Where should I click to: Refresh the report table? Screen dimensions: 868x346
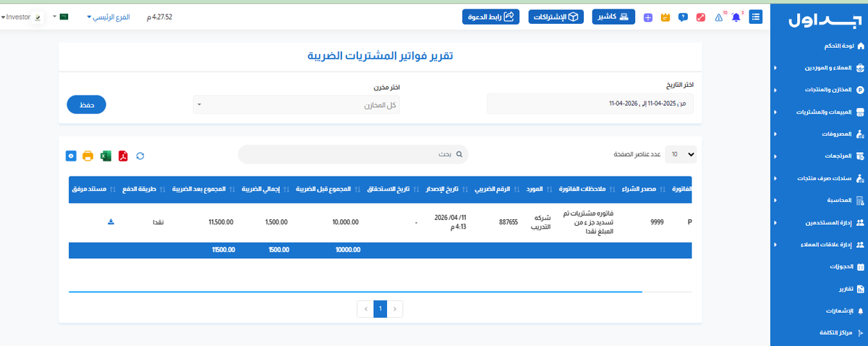[x=140, y=156]
